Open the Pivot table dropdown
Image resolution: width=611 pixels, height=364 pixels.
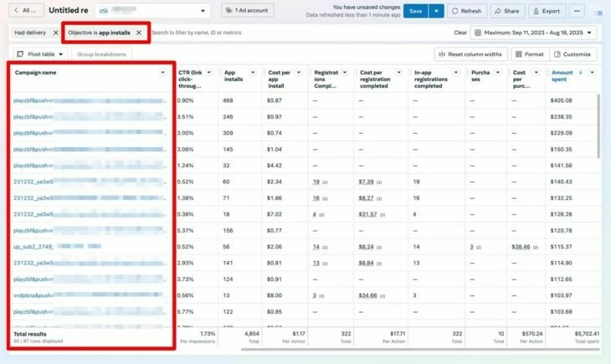pyautogui.click(x=39, y=54)
